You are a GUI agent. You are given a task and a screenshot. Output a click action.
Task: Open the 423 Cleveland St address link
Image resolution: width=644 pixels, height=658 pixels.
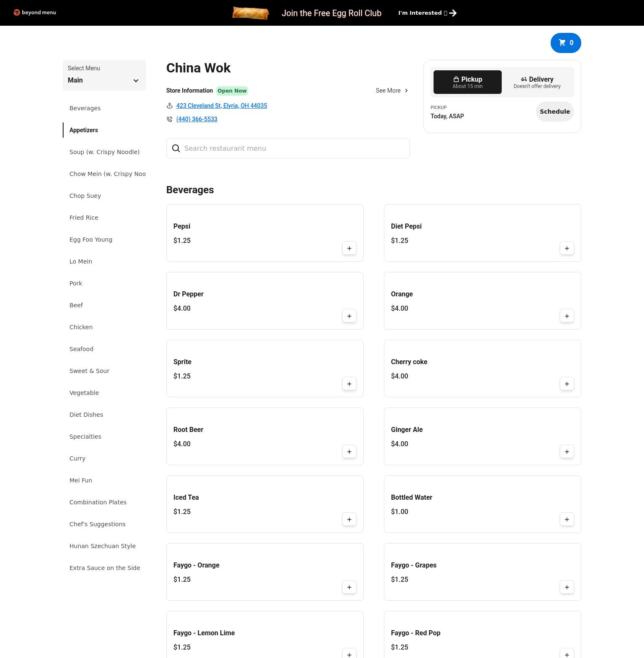(x=221, y=106)
